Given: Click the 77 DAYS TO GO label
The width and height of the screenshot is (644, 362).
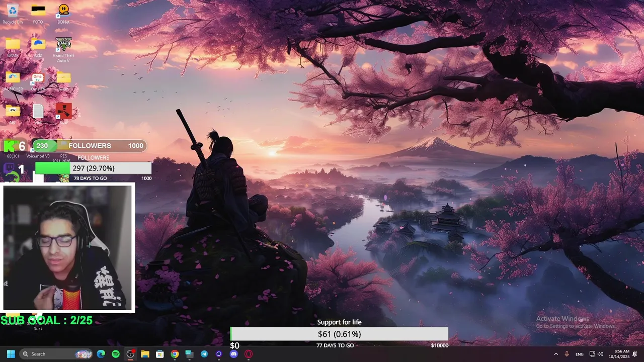Looking at the screenshot, I should click(335, 345).
